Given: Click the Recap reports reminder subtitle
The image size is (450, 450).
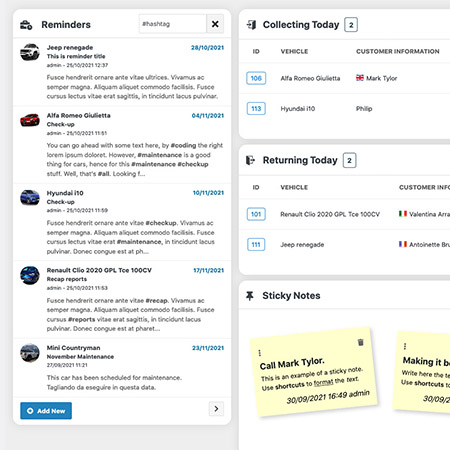Looking at the screenshot, I should [67, 279].
